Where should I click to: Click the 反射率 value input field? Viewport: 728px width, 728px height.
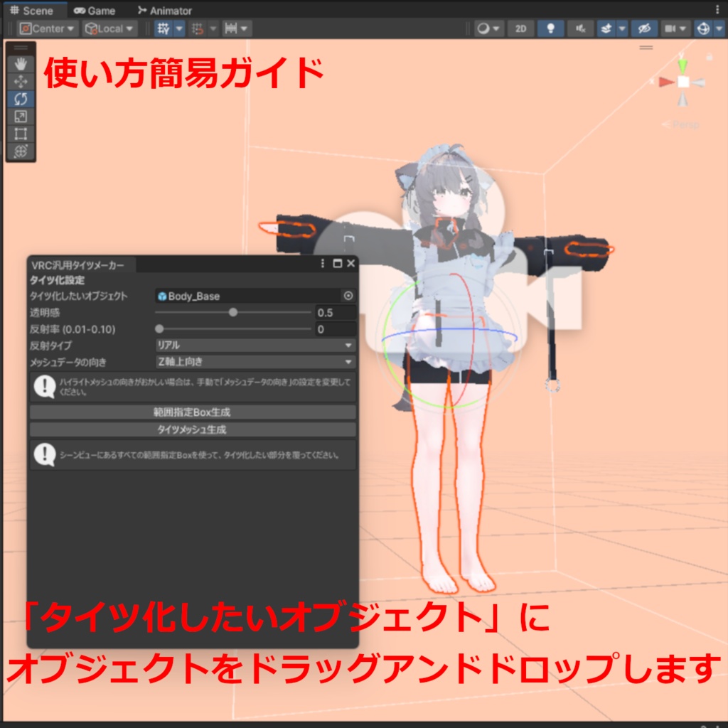pos(336,329)
